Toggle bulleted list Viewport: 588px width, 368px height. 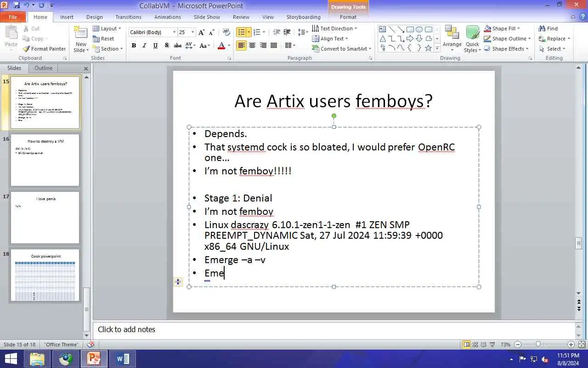(x=241, y=32)
